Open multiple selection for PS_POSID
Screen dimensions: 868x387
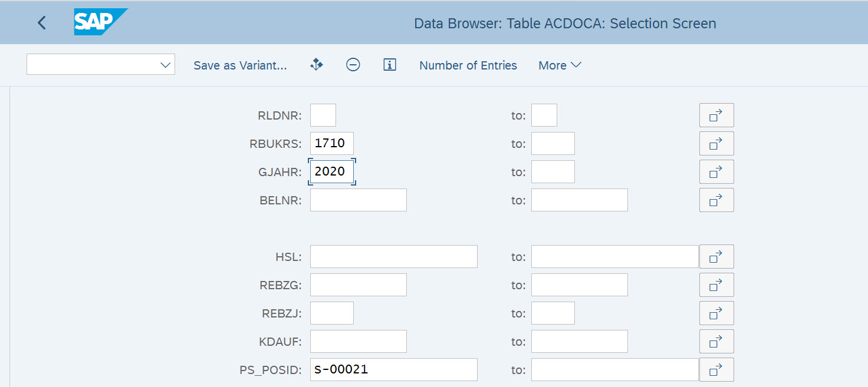point(716,370)
